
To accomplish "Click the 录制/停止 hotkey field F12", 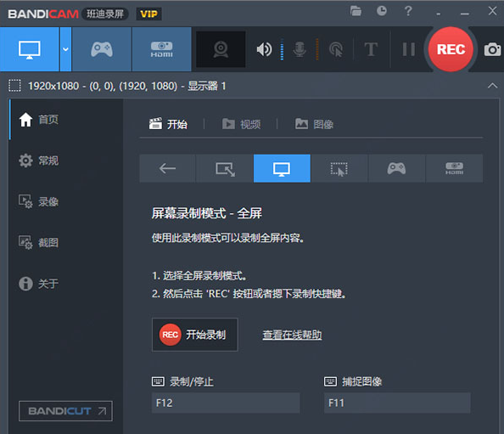I will pos(226,403).
